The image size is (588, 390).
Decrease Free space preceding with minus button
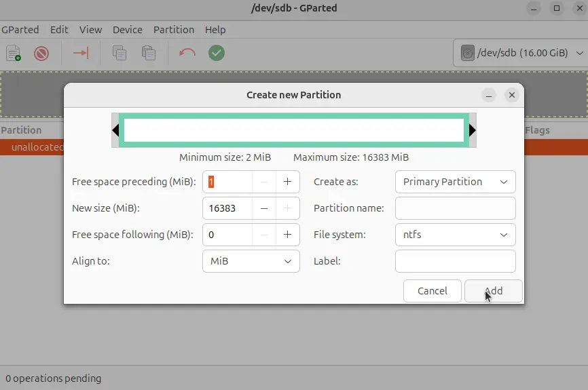[x=264, y=182]
